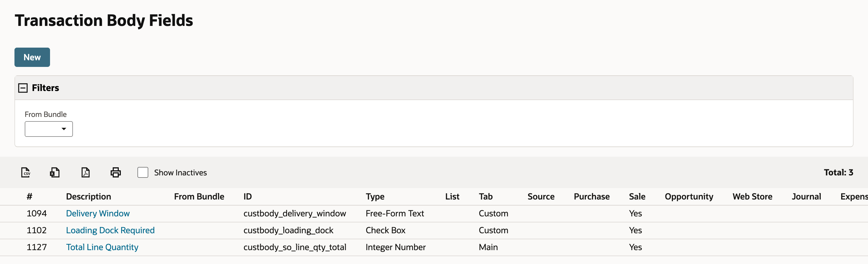This screenshot has height=264, width=868.
Task: Open the Total Line Quantity field
Action: point(102,247)
